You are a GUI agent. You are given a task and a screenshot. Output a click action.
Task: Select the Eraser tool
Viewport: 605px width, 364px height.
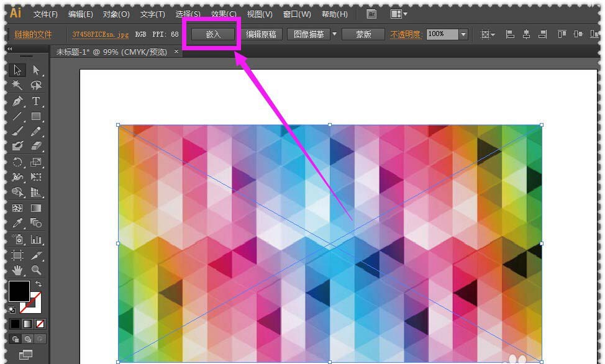pos(36,147)
